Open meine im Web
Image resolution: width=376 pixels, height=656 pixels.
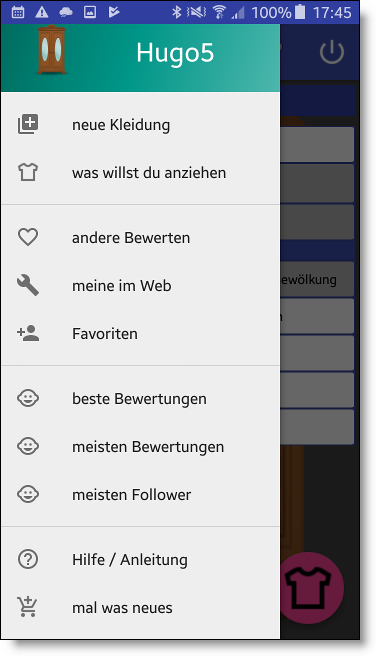(141, 286)
